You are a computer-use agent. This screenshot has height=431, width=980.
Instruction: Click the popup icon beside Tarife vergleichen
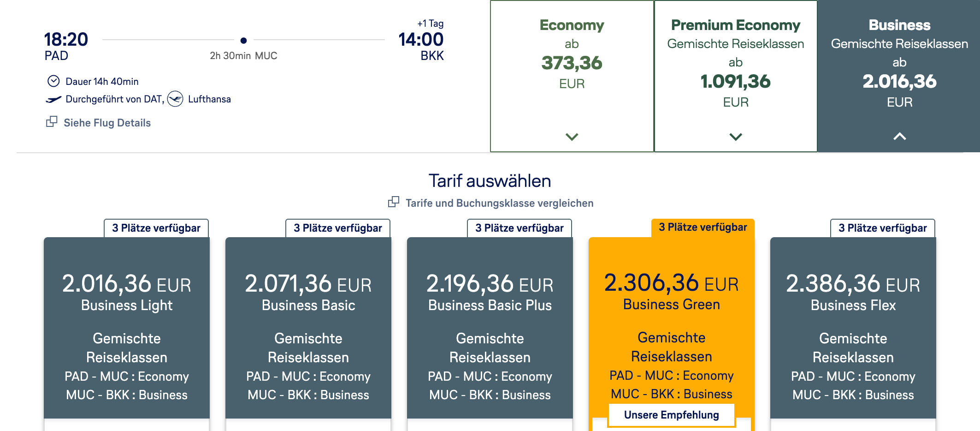click(394, 202)
